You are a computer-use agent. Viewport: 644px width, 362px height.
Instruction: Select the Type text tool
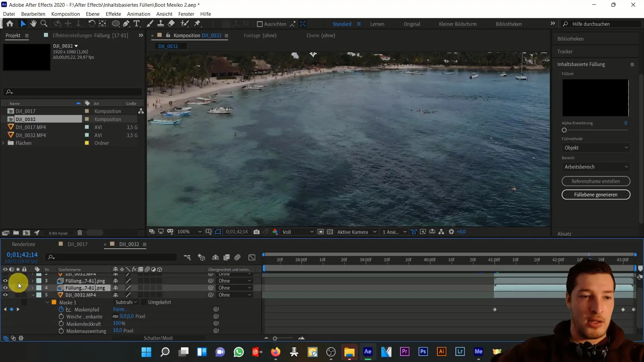click(137, 23)
